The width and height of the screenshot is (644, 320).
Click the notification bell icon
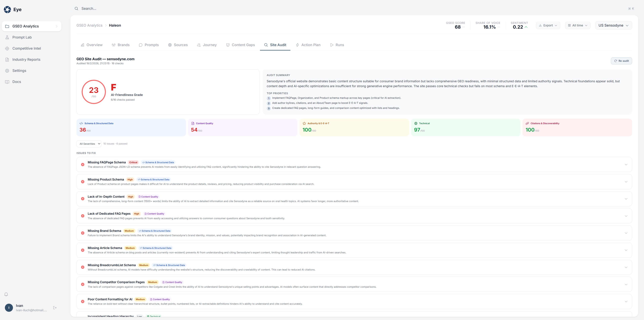pyautogui.click(x=6, y=294)
